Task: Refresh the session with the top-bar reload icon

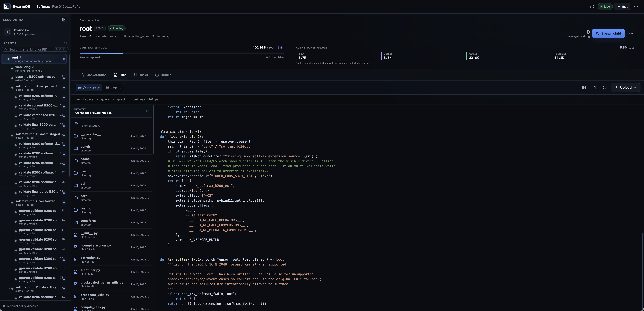Action: coord(592,7)
